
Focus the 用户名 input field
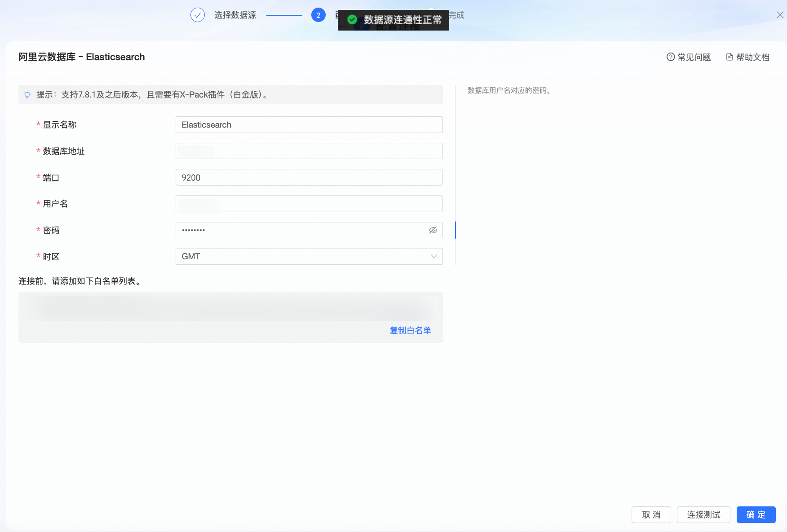(x=309, y=204)
